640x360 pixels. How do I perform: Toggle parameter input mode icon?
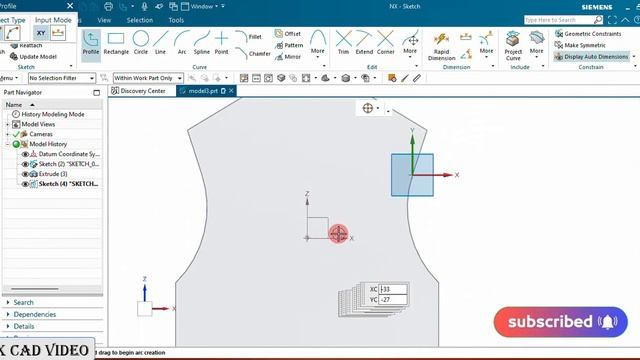58,33
